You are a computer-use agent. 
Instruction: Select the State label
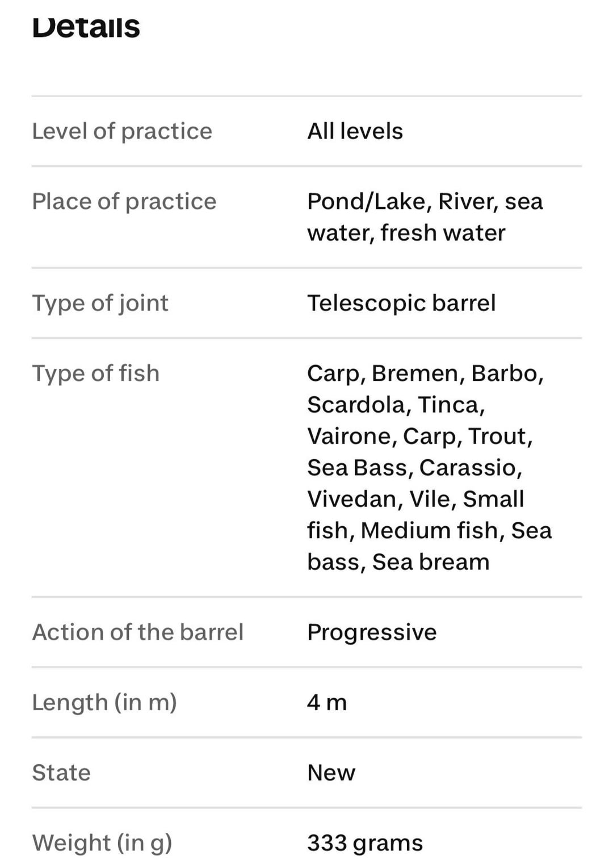(61, 773)
